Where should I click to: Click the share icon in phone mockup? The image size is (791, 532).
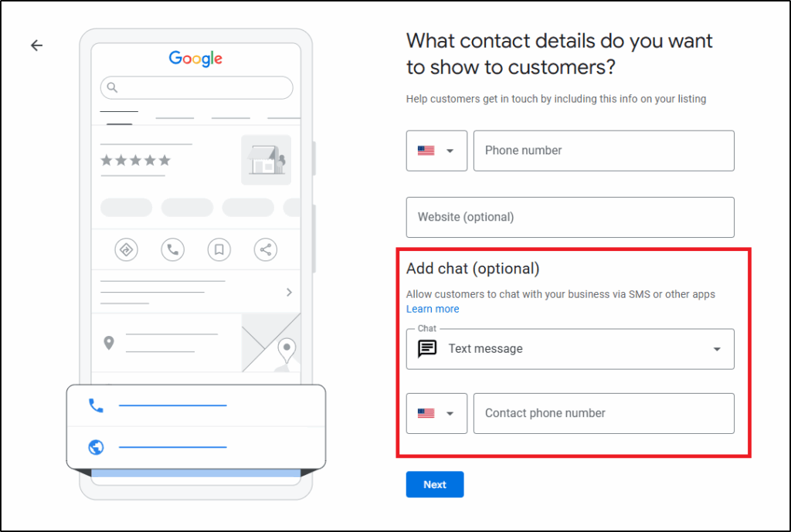point(266,249)
